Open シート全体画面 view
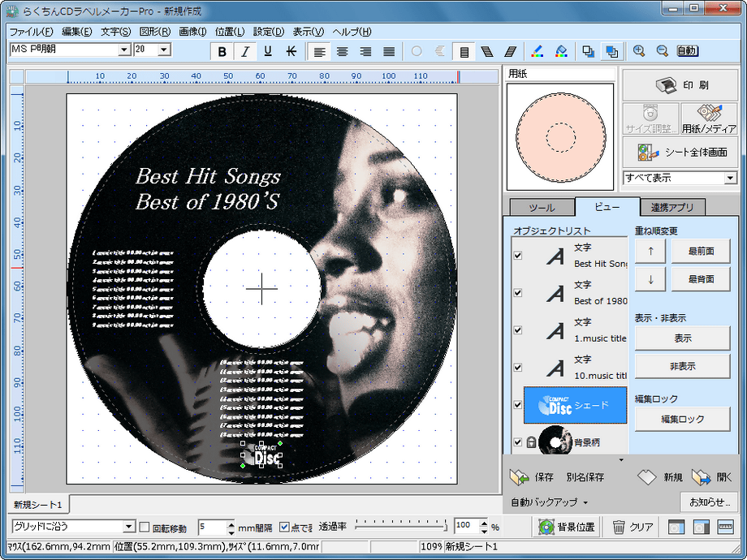Image resolution: width=747 pixels, height=560 pixels. click(x=680, y=153)
